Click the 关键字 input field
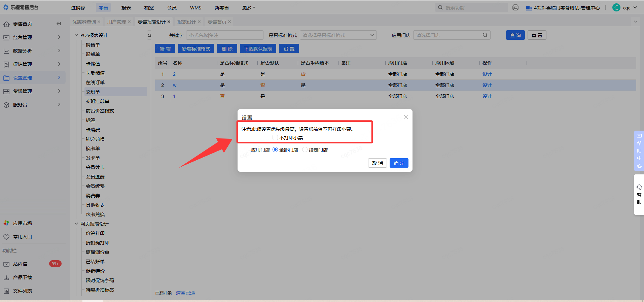 pos(225,35)
